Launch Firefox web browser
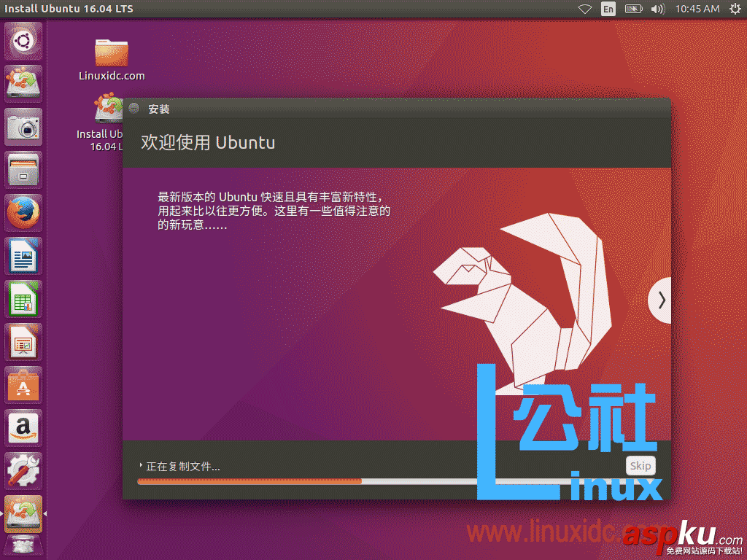Screen dimensions: 747x560 point(23,213)
